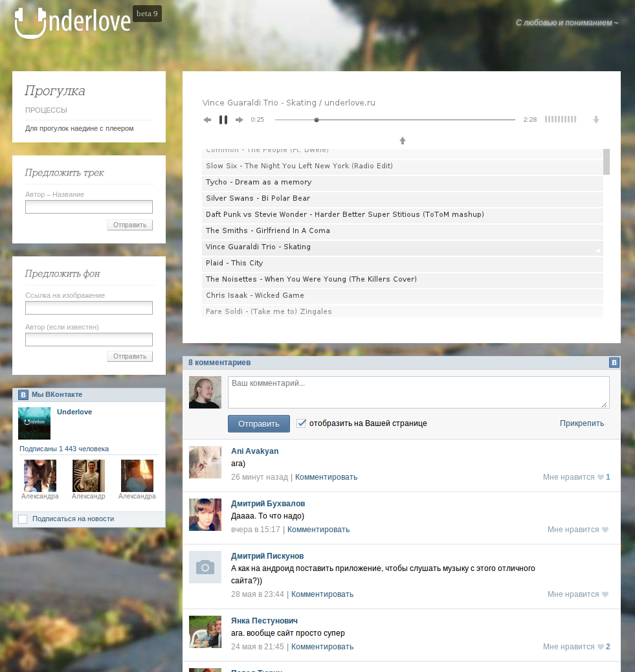Seek within the track progress bar
Viewport: 635px width, 672px height.
point(395,120)
